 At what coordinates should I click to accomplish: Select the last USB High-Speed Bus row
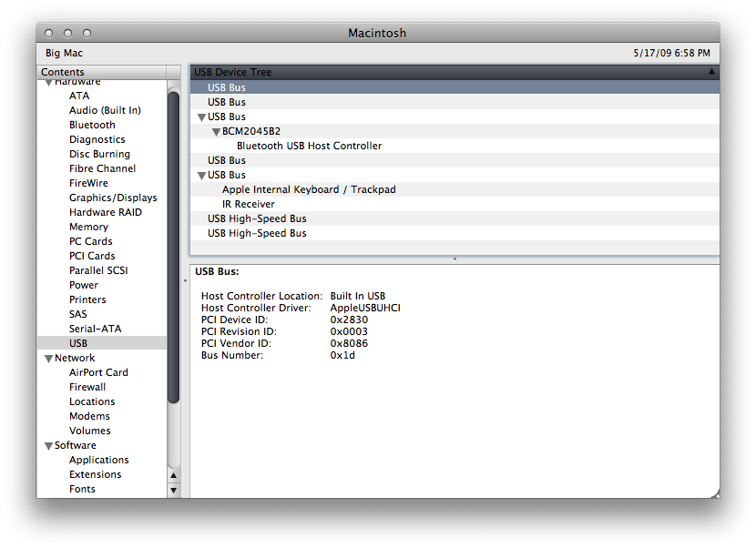click(x=455, y=233)
